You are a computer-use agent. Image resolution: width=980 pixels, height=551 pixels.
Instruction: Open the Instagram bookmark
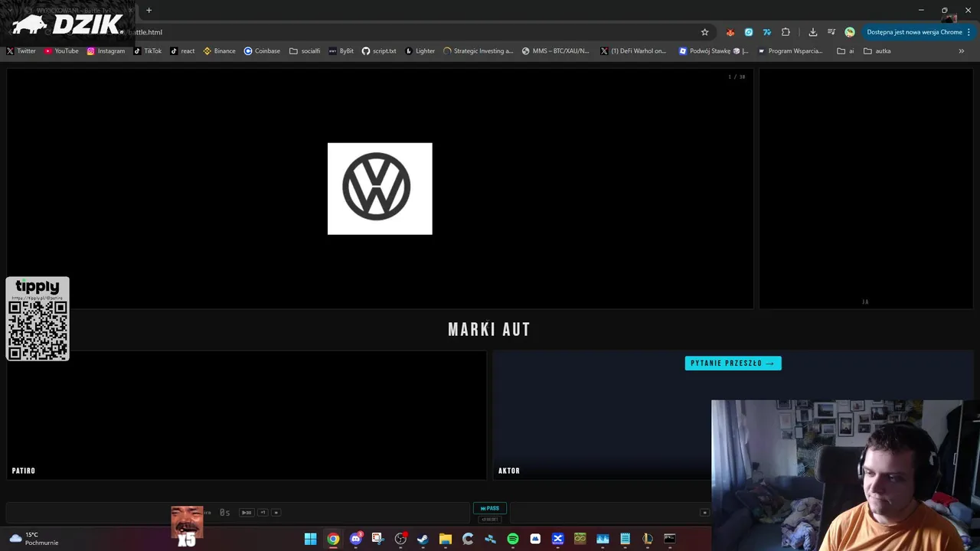[x=106, y=51]
